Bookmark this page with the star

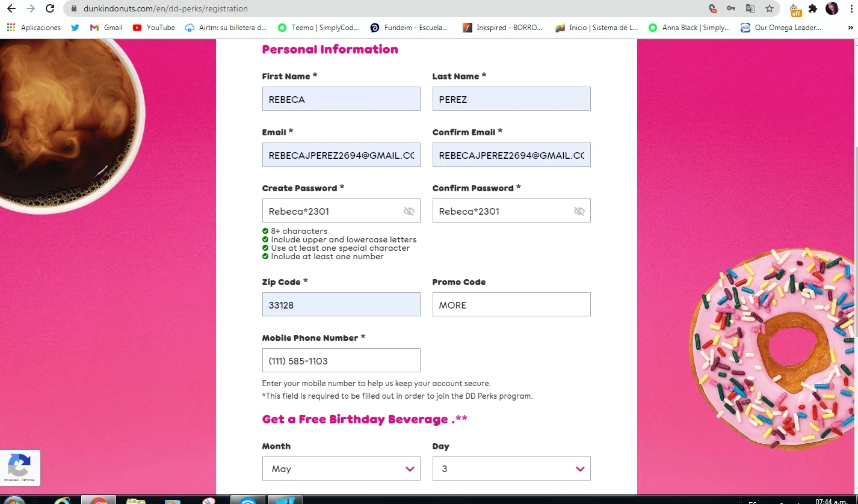(x=770, y=8)
